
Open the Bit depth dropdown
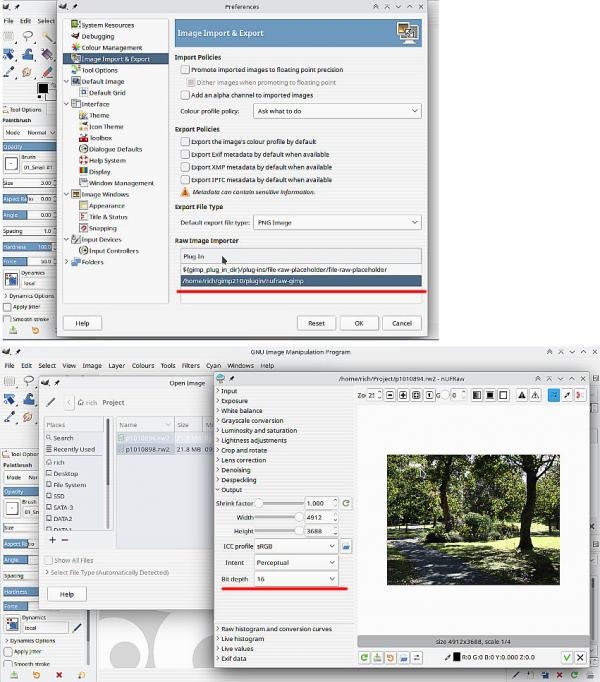coord(296,579)
